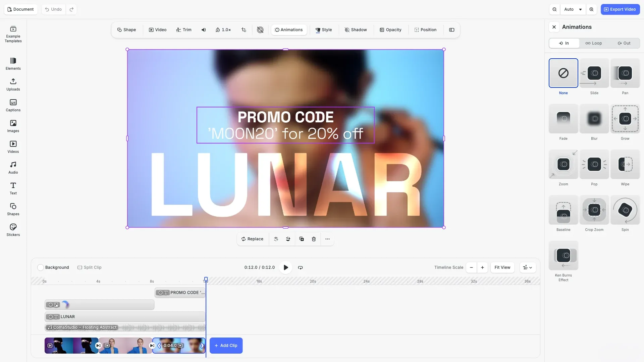This screenshot has width=644, height=362.
Task: Click the remove background icon in toolbar
Action: point(260,30)
